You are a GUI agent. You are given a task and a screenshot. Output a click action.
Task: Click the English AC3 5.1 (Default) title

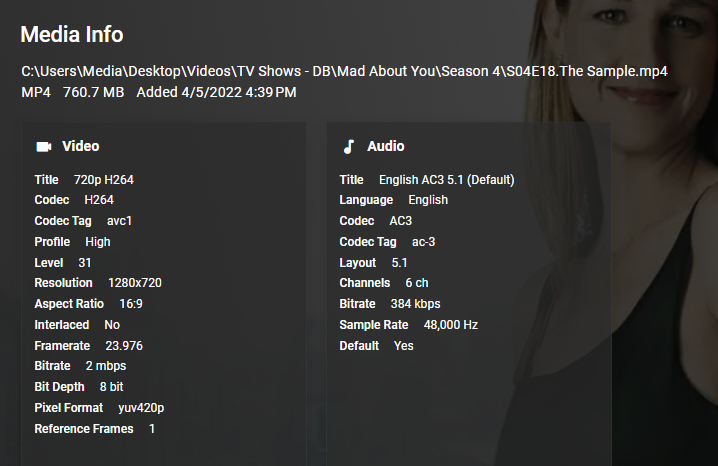click(x=446, y=180)
